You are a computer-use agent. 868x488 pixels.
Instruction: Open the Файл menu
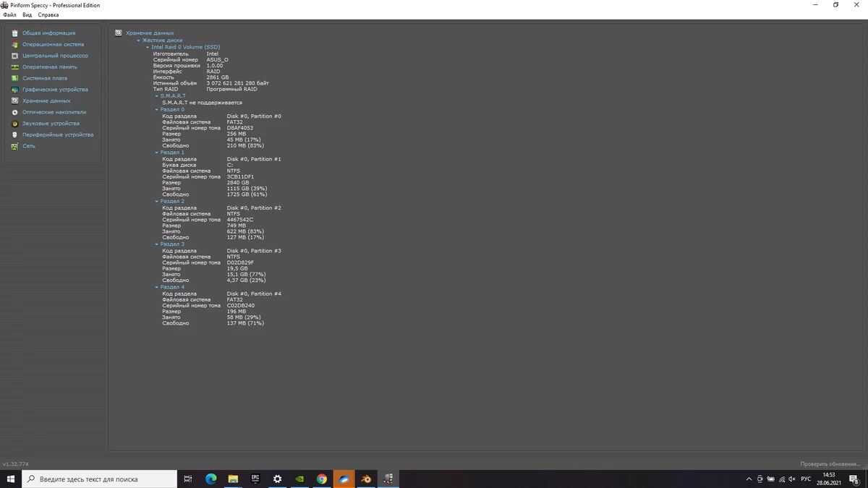pyautogui.click(x=9, y=14)
